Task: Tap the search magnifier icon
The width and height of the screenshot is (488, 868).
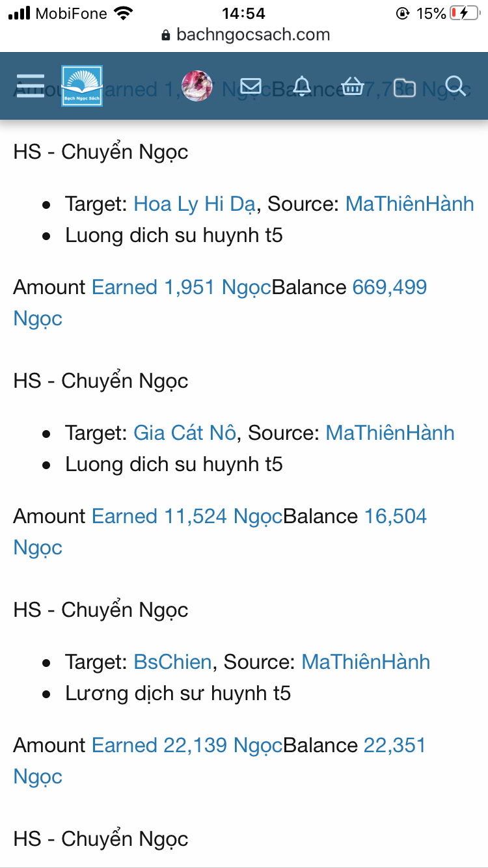Action: click(455, 86)
